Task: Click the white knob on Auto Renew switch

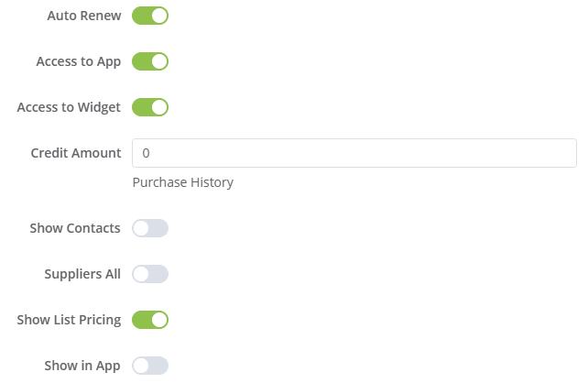Action: coord(159,16)
